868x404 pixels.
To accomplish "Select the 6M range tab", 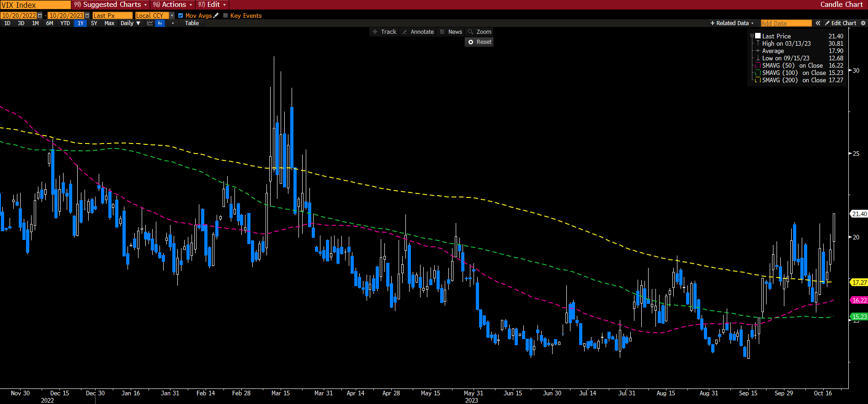I will click(49, 23).
